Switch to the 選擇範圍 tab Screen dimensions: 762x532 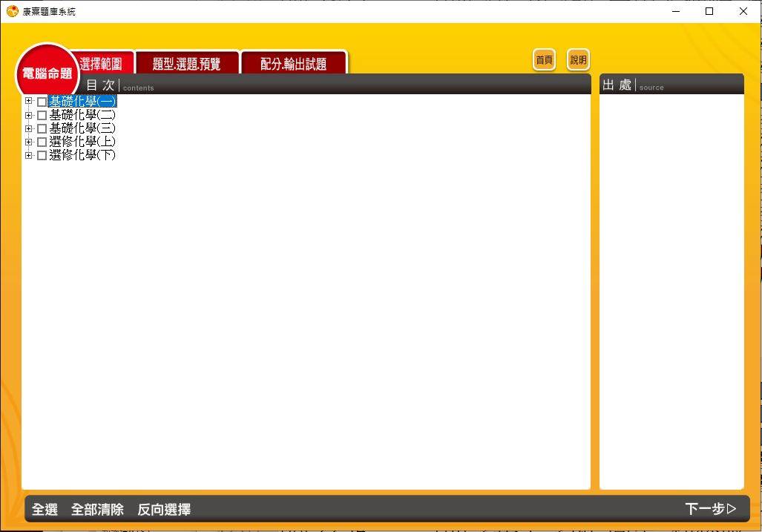pyautogui.click(x=101, y=63)
